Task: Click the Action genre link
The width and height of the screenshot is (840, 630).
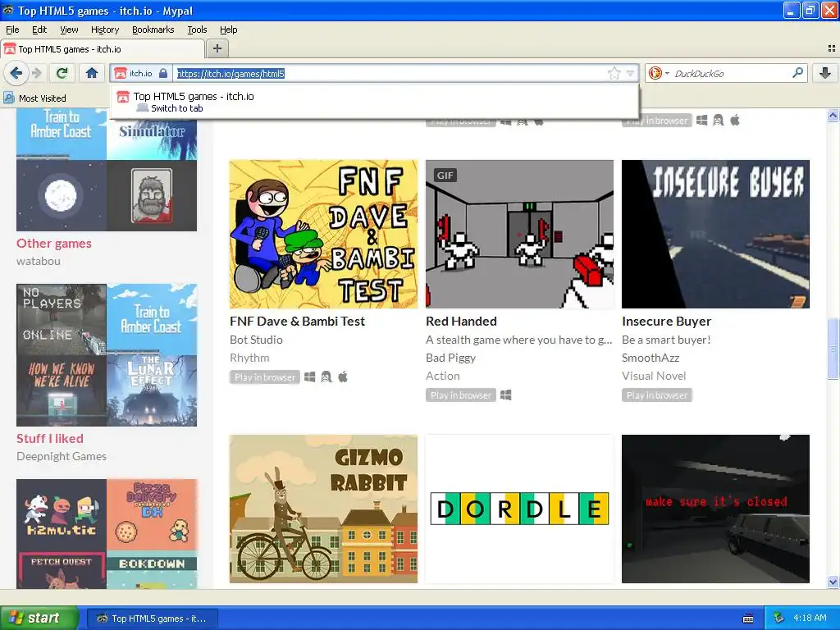Action: [442, 376]
